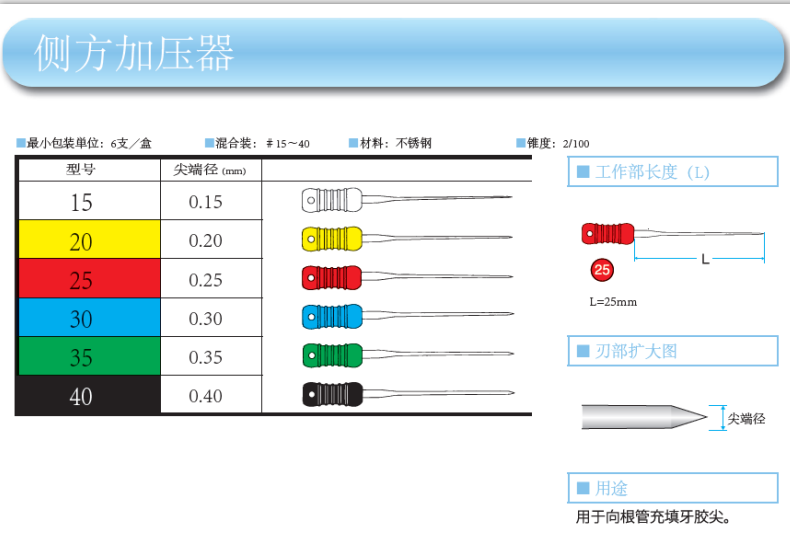Click the white size 15 spreader image
This screenshot has width=790, height=543.
[407, 200]
